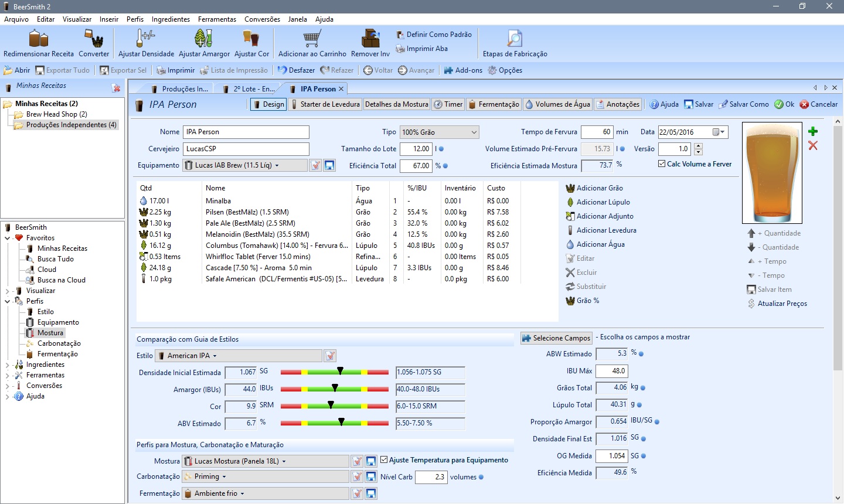Open the Equipamento Lucas IAB Brew dropdown
This screenshot has height=504, width=844.
click(245, 165)
